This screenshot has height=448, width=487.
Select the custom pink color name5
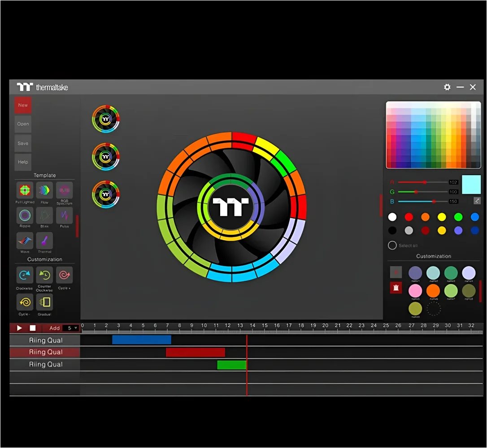[x=415, y=291]
